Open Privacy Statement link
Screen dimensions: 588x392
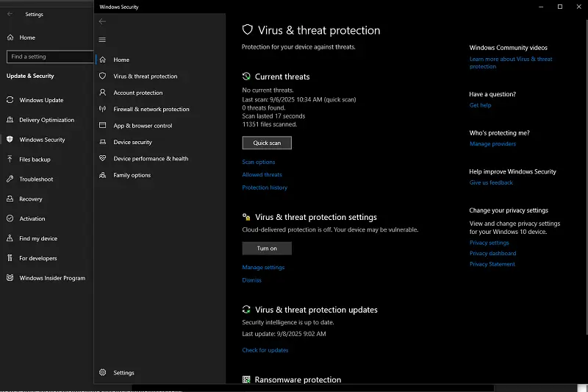[492, 265]
